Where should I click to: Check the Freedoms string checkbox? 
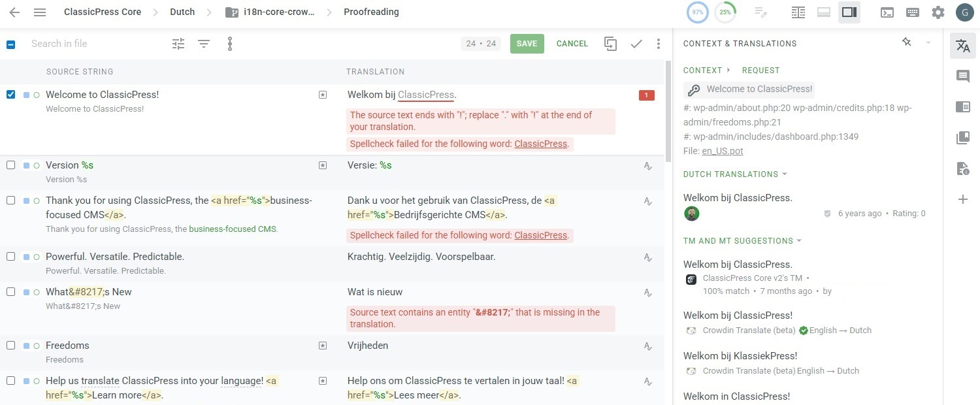click(10, 345)
